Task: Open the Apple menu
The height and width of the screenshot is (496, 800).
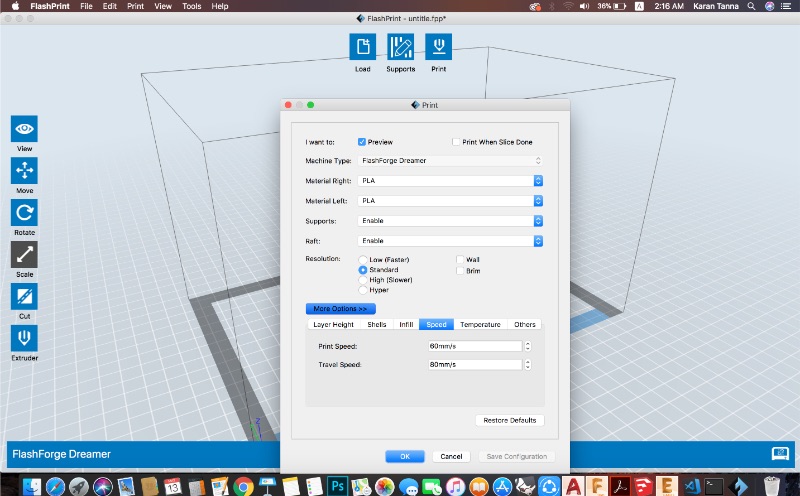Action: [x=15, y=6]
